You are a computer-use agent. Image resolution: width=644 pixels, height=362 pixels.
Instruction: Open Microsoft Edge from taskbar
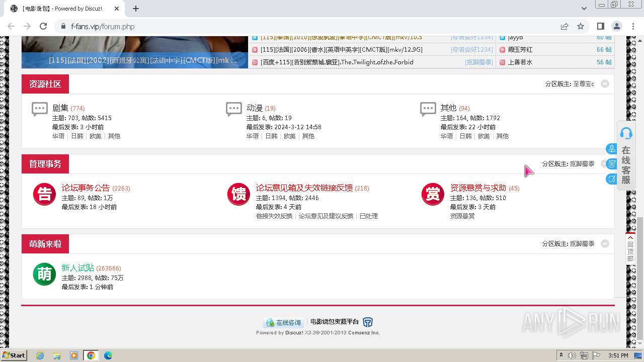tap(108, 355)
